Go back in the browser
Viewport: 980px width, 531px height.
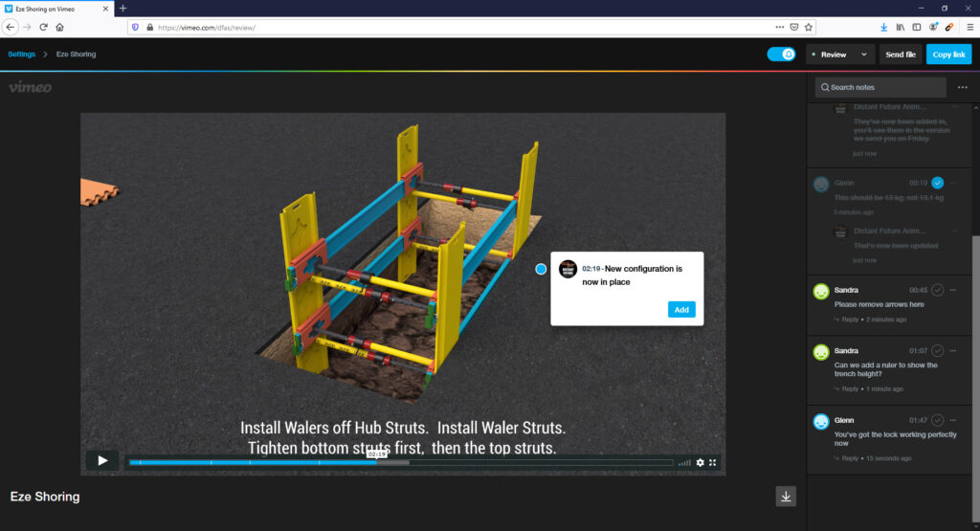click(x=10, y=27)
